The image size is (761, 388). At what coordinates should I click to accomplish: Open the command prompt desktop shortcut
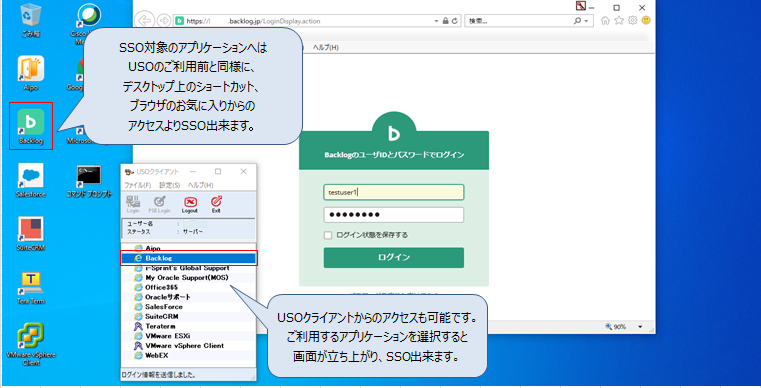click(89, 181)
